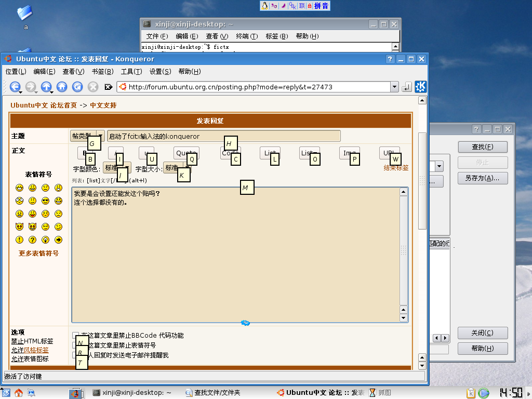The height and width of the screenshot is (399, 532).
Task: Click the Go button beside the URL bar
Action: (x=406, y=87)
